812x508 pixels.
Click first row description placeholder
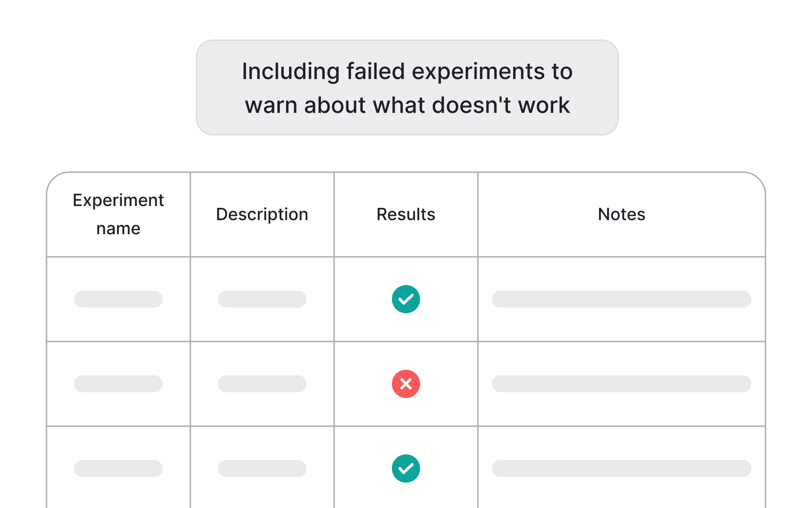pyautogui.click(x=262, y=299)
